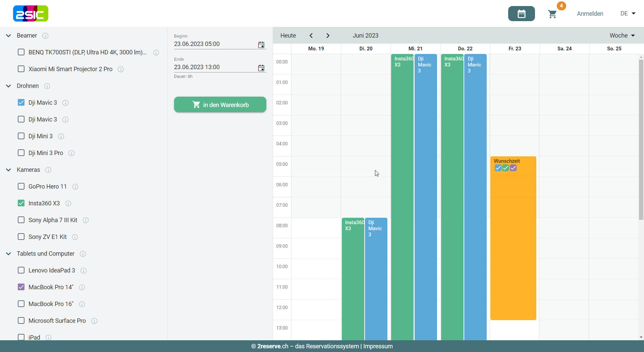Open the shopping cart icon
The width and height of the screenshot is (644, 352).
point(552,14)
